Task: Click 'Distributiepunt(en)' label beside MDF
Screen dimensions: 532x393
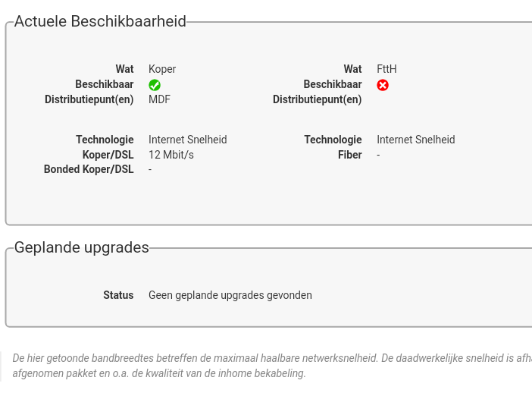Action: click(89, 99)
